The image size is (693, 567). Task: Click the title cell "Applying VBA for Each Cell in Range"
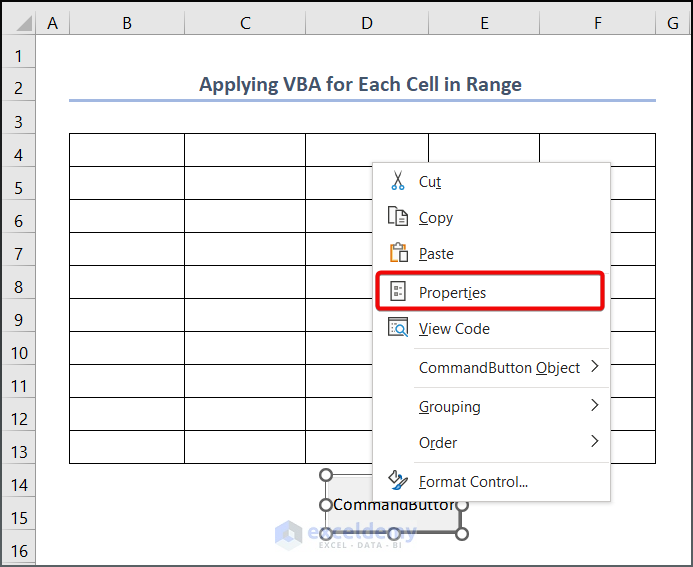[x=360, y=85]
